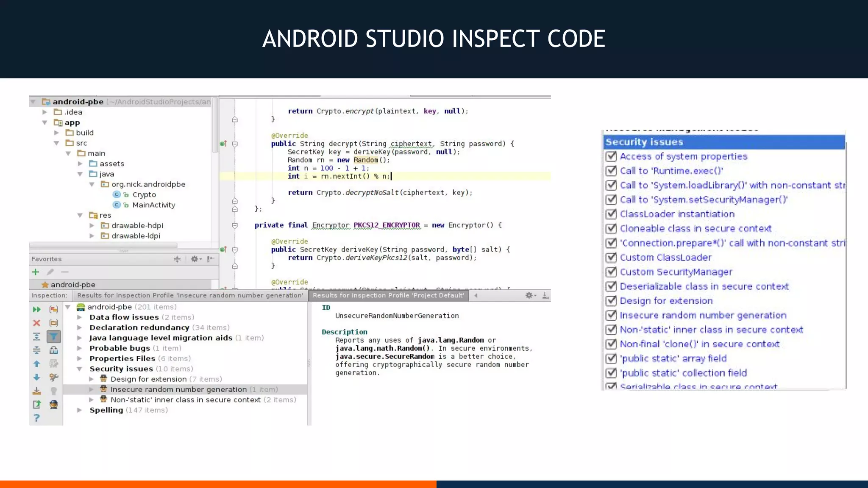Click project tree horizontal scrollbar
Image resolution: width=868 pixels, height=488 pixels.
[x=103, y=245]
